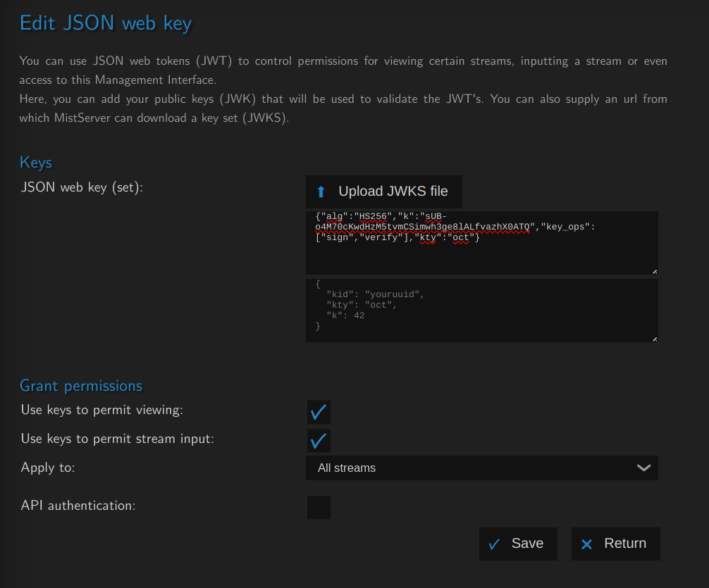
Task: Return to the previous page
Action: click(615, 544)
